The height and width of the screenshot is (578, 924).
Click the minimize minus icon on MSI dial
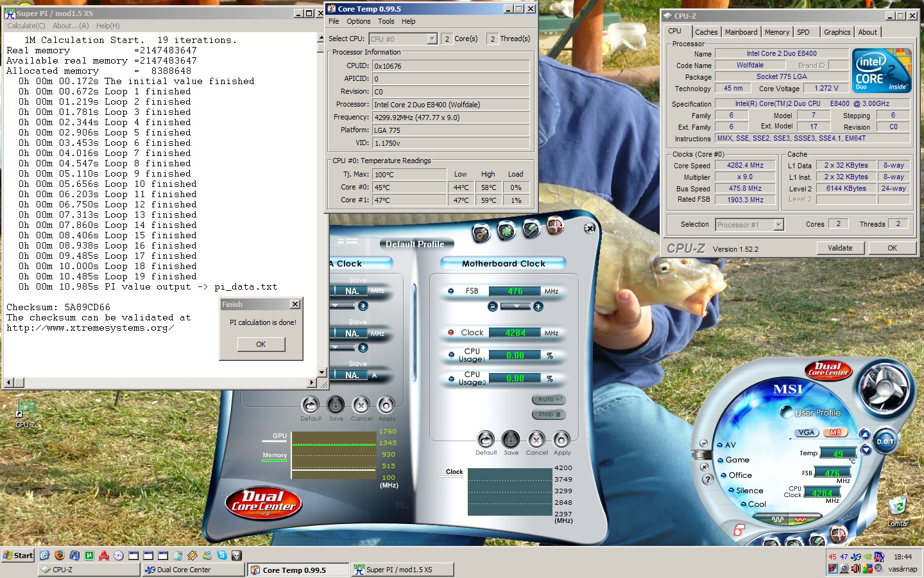point(703,444)
